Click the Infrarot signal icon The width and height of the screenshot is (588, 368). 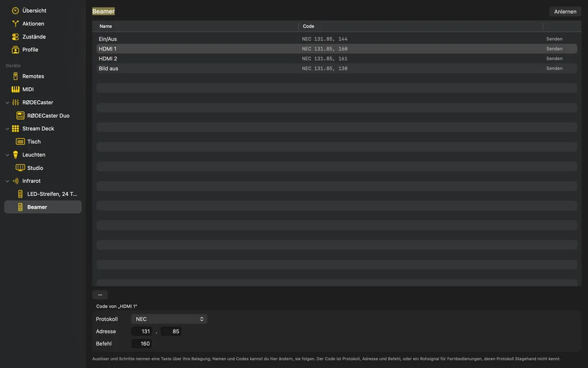(x=16, y=181)
